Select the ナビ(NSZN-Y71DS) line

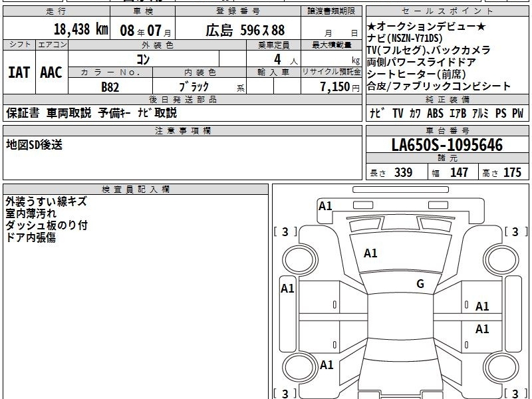click(405, 38)
